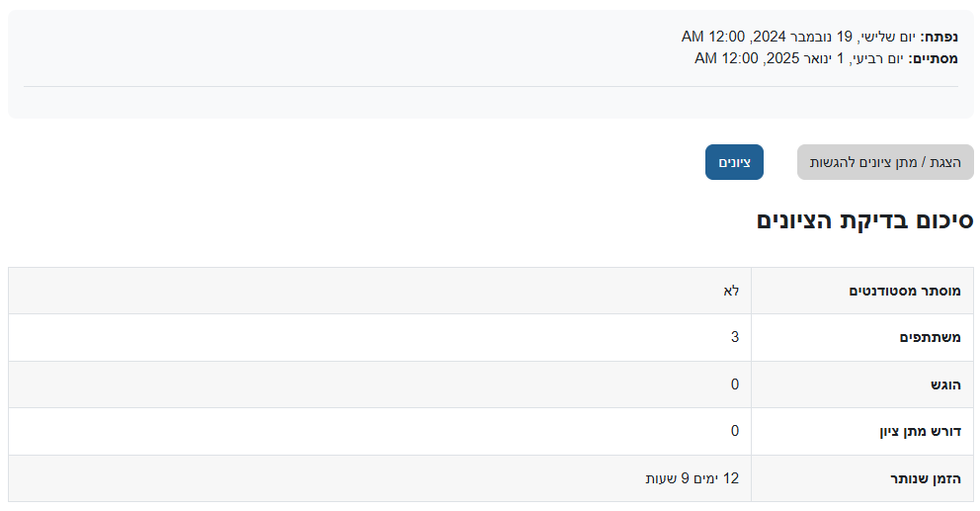
Task: Click the סיכום בדיקת הציונים heading
Action: [x=864, y=221]
